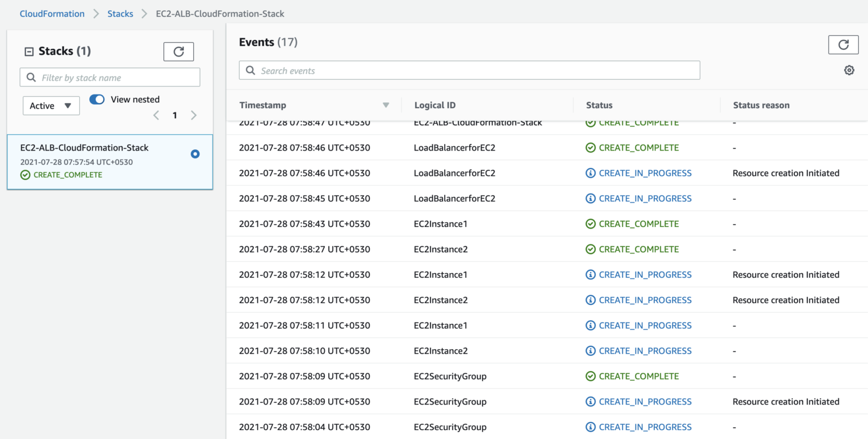The image size is (868, 439).
Task: Click CREATE_IN_PROGRESS link for EC2SecurityGroup
Action: point(645,401)
